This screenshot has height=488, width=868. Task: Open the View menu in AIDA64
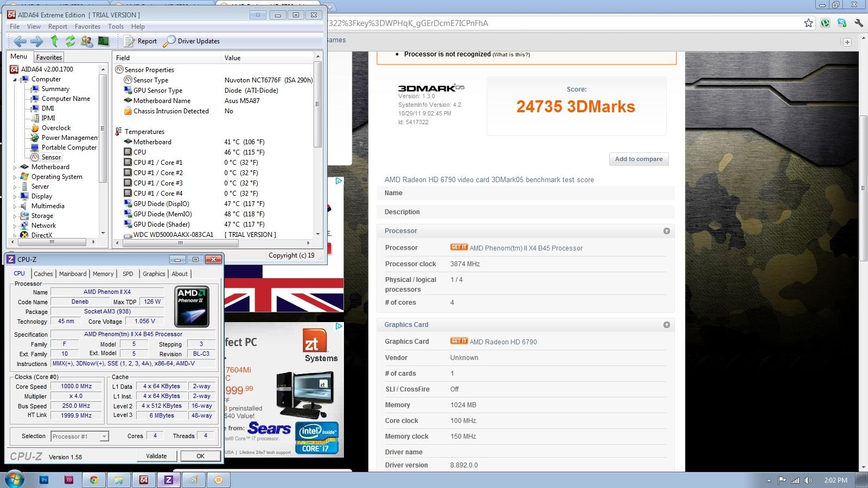(34, 27)
